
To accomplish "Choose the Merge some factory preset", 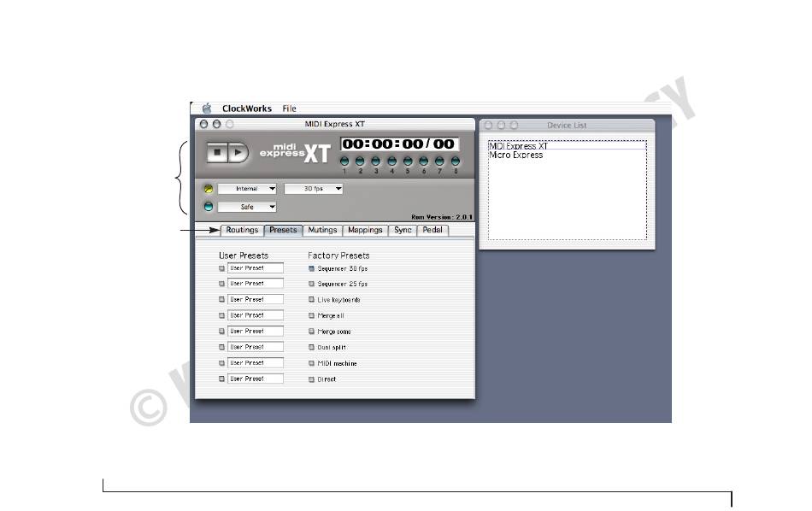I will (x=311, y=332).
